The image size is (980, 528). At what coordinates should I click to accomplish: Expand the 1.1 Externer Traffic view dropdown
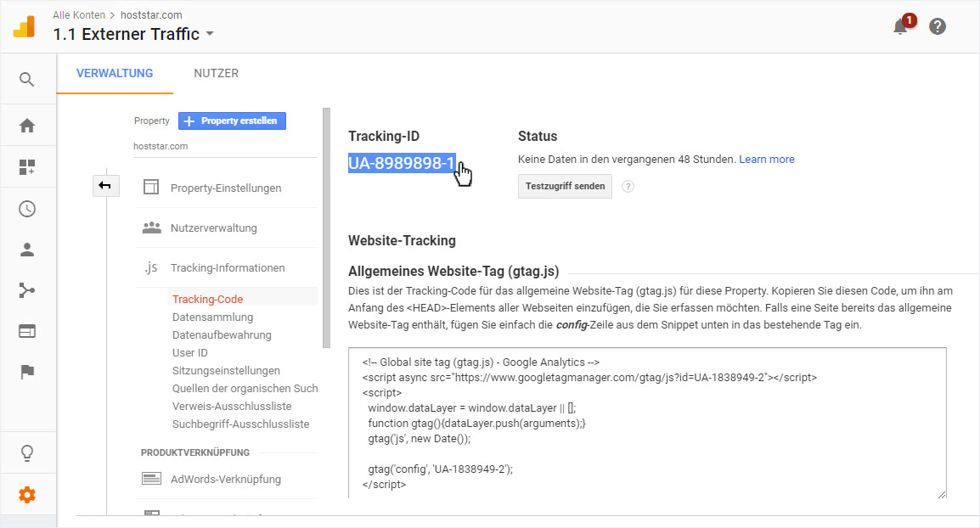tap(210, 34)
